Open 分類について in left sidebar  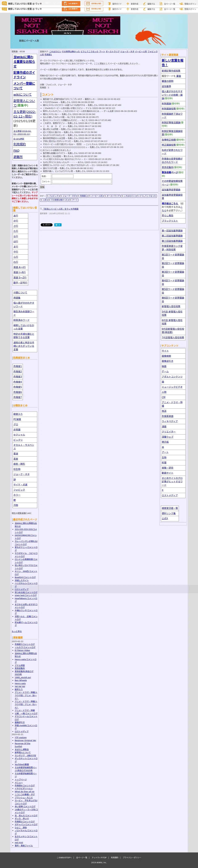tap(20, 292)
